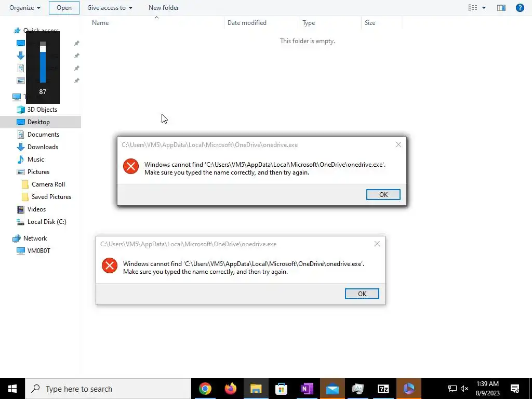Select Local Disk (C:)
The width and height of the screenshot is (532, 399).
47,222
